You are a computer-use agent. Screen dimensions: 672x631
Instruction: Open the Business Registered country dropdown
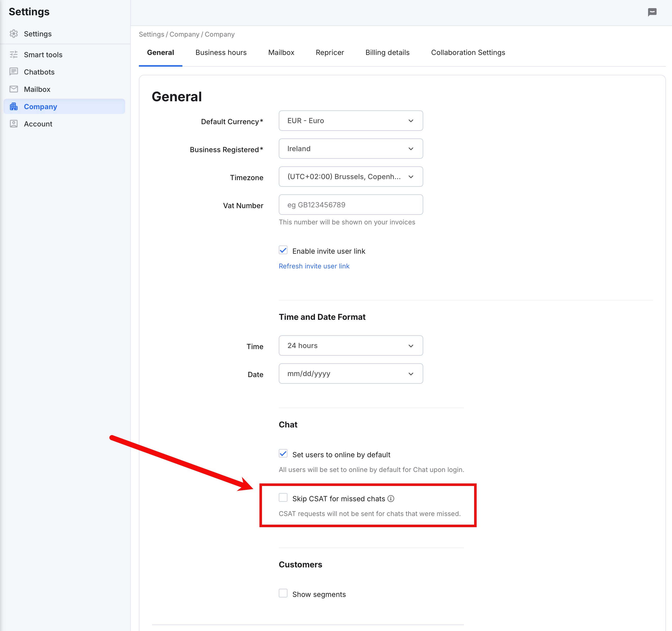350,149
